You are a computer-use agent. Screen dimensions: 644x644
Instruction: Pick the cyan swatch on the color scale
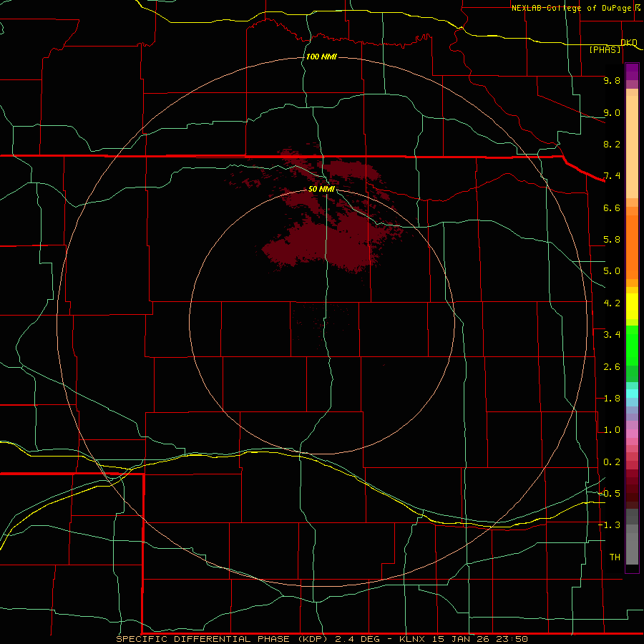(632, 394)
